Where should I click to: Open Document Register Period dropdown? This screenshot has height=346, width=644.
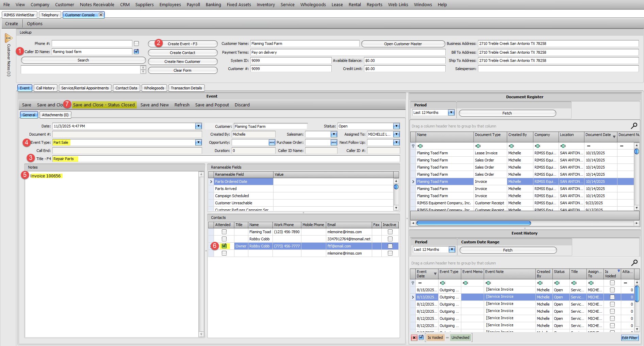tap(451, 113)
